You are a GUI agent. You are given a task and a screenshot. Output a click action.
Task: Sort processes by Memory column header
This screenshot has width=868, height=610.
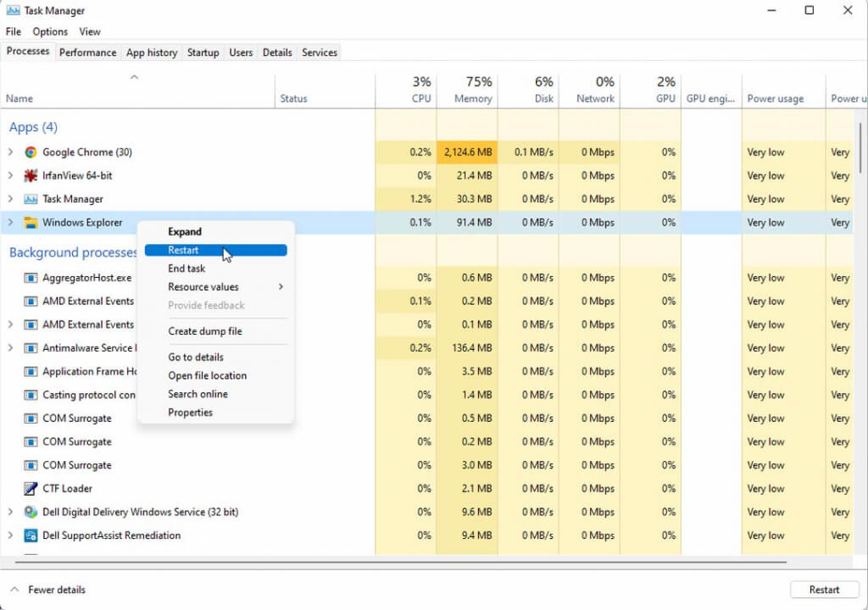pos(471,98)
